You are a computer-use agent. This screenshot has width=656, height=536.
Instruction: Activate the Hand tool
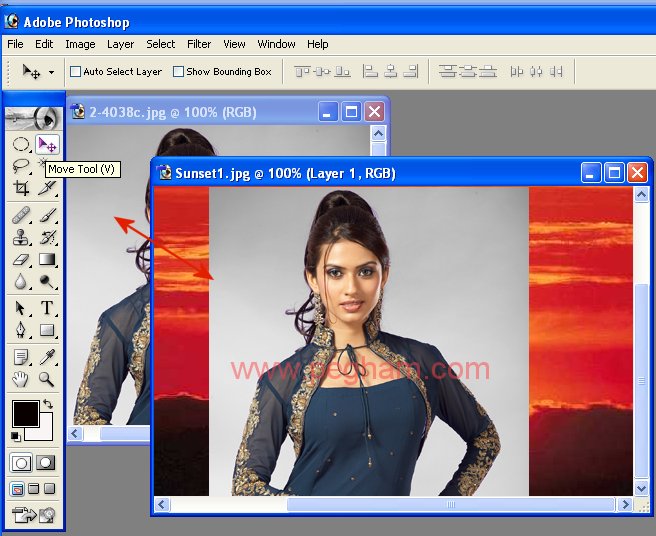click(x=21, y=379)
